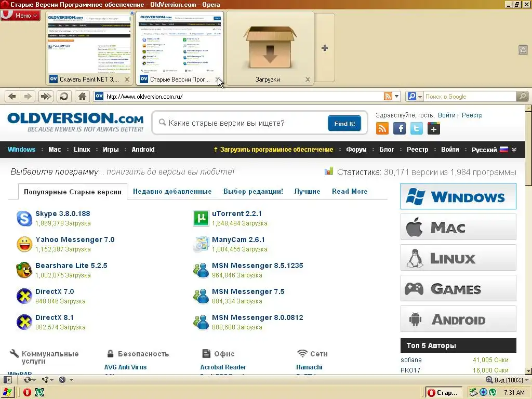Click the Games platform banner
The image size is (532, 399).
pos(458,288)
